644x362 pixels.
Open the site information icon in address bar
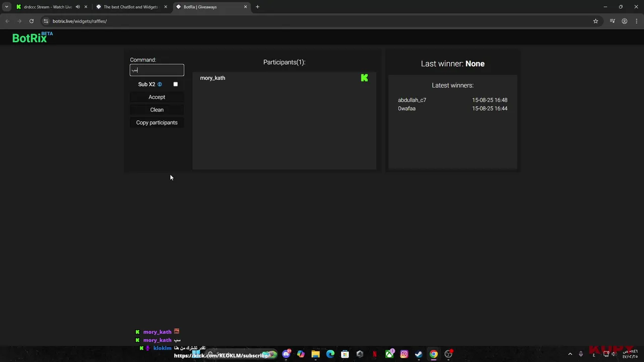[x=46, y=21]
